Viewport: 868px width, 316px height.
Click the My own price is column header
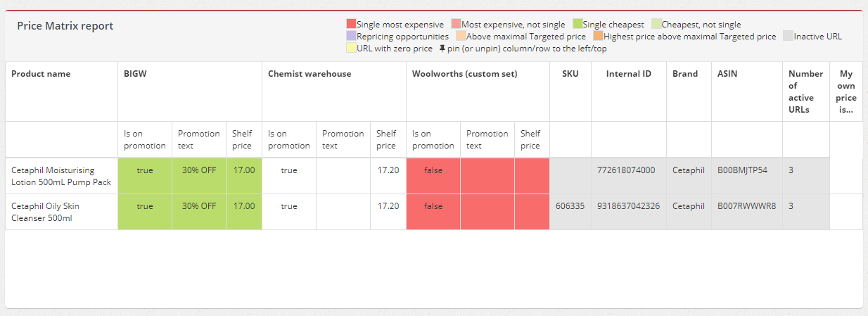point(846,91)
